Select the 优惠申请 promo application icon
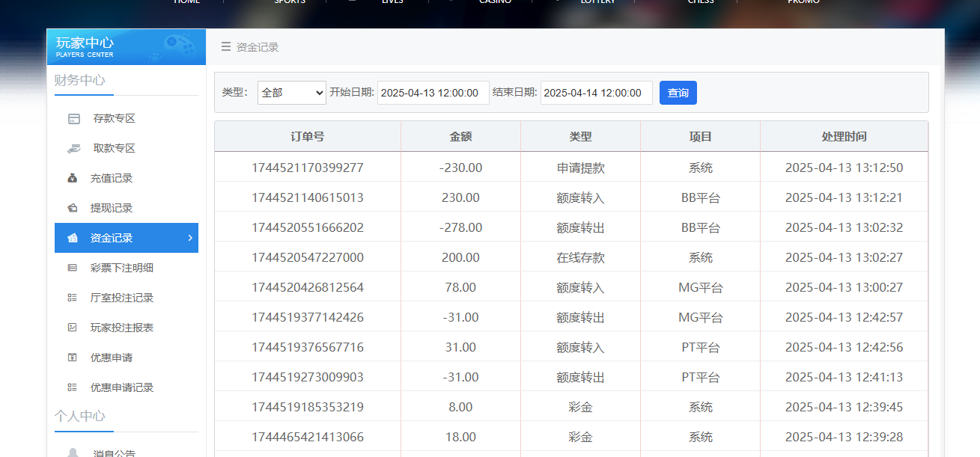This screenshot has width=980, height=457. point(73,358)
